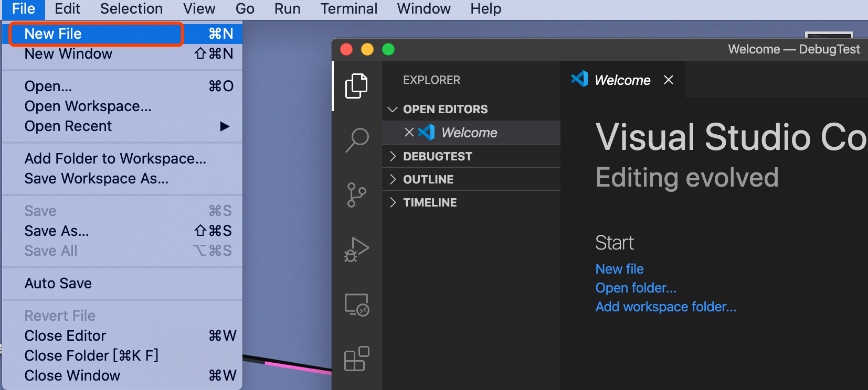The height and width of the screenshot is (390, 868).
Task: Open the Open Recent submenu arrow
Action: [x=225, y=126]
